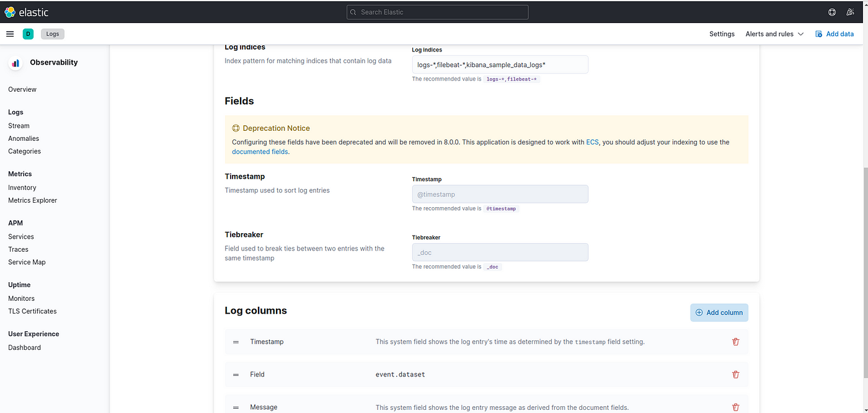The image size is (868, 413).
Task: Click the recommended @timestamp value
Action: (x=501, y=209)
